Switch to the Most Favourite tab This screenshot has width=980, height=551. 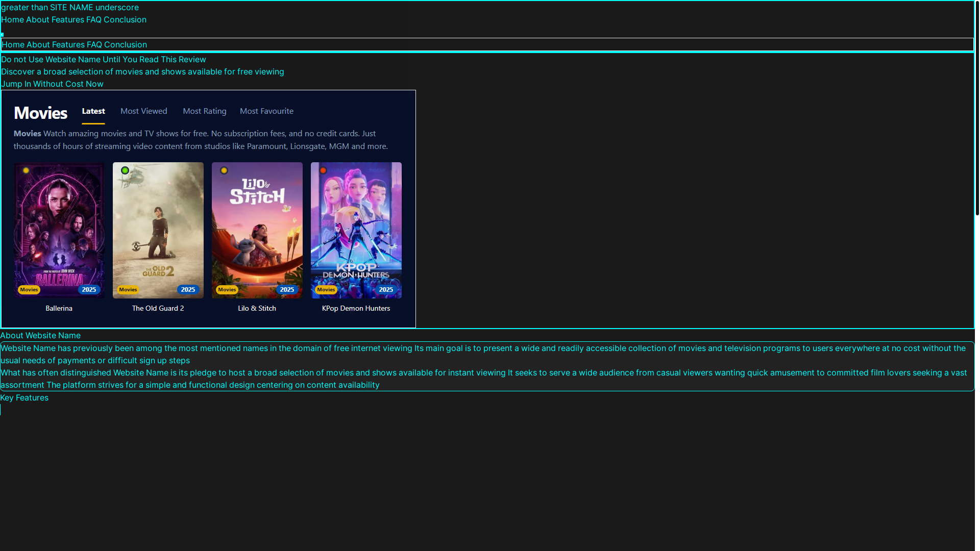(266, 111)
